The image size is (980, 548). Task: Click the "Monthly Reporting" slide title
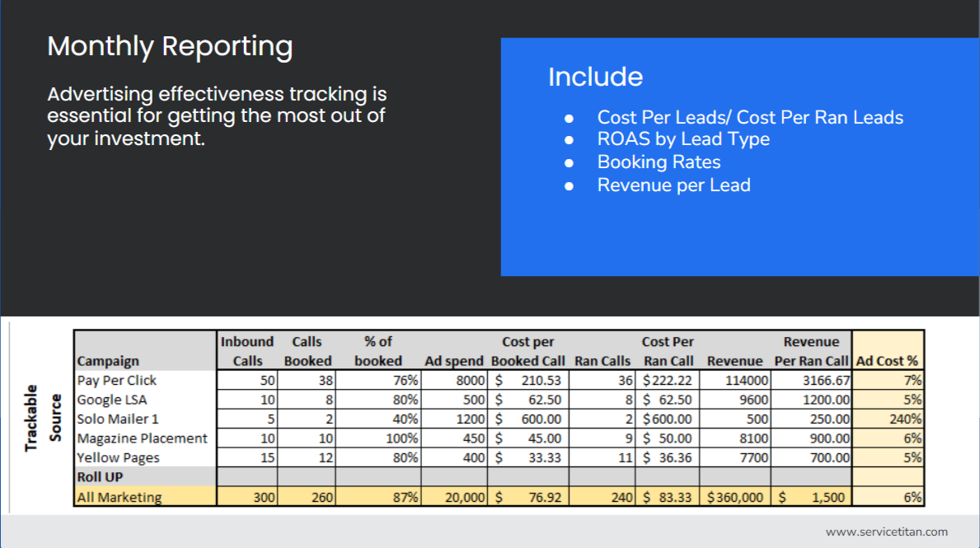click(170, 47)
